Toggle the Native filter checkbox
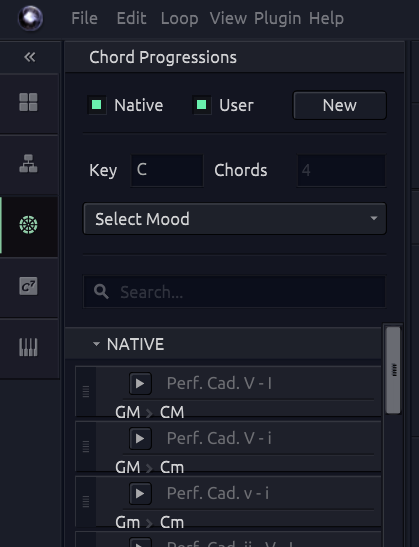Viewport: 419px width, 547px height. point(97,105)
